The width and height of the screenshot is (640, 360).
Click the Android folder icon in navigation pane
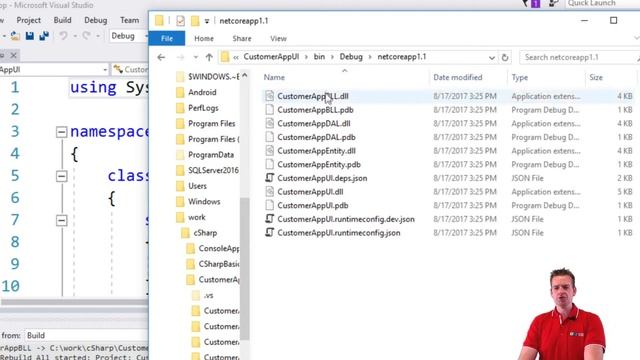click(x=180, y=92)
